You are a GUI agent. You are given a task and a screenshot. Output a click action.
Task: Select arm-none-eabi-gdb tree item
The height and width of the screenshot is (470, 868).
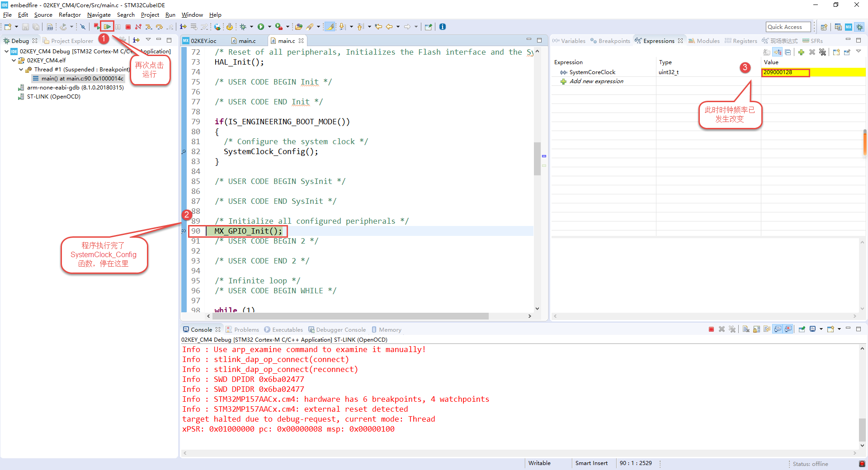pos(71,87)
